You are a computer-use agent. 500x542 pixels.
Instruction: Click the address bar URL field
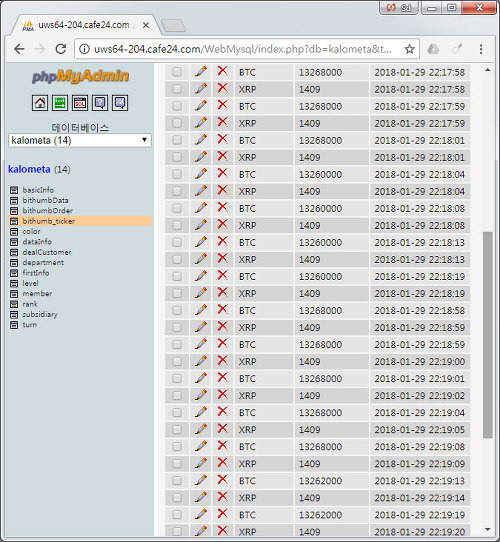[242, 49]
